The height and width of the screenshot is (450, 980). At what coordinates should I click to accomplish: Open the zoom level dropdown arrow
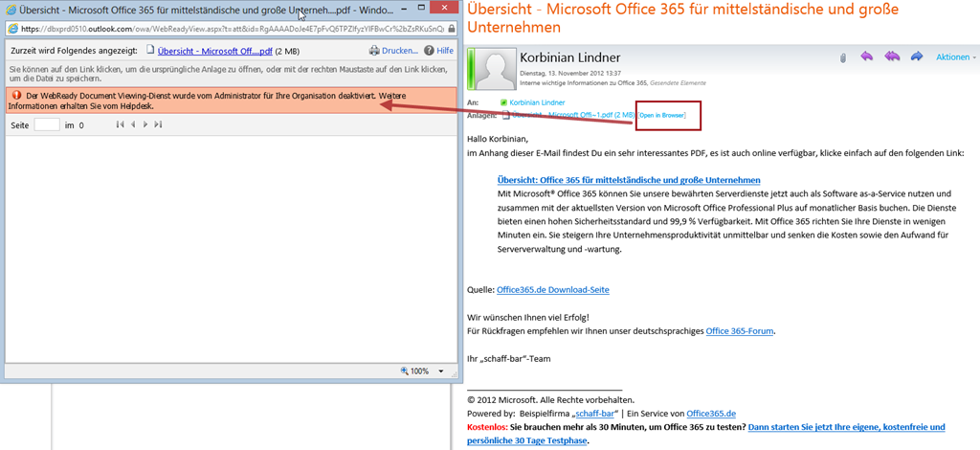pos(441,371)
